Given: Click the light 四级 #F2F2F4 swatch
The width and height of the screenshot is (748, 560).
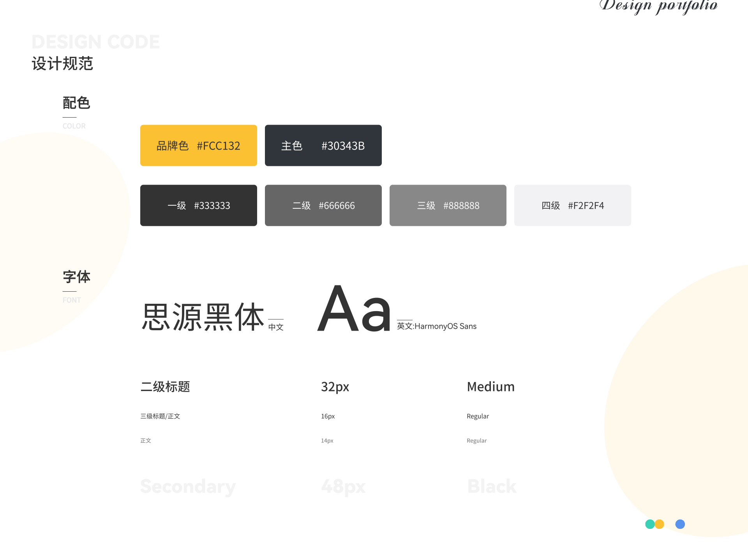Looking at the screenshot, I should point(572,205).
